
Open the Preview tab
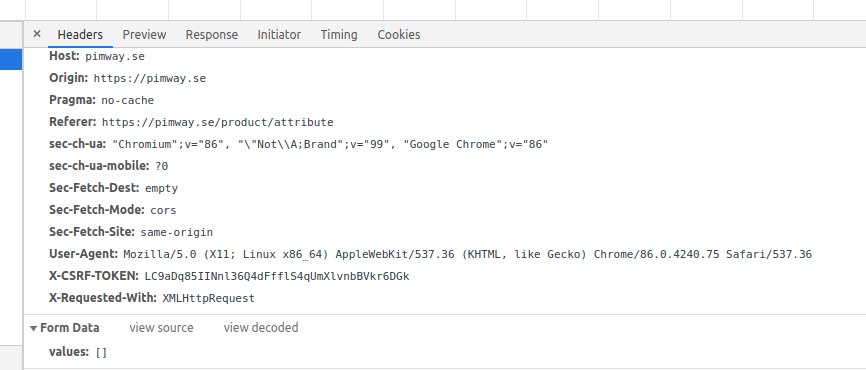(144, 34)
